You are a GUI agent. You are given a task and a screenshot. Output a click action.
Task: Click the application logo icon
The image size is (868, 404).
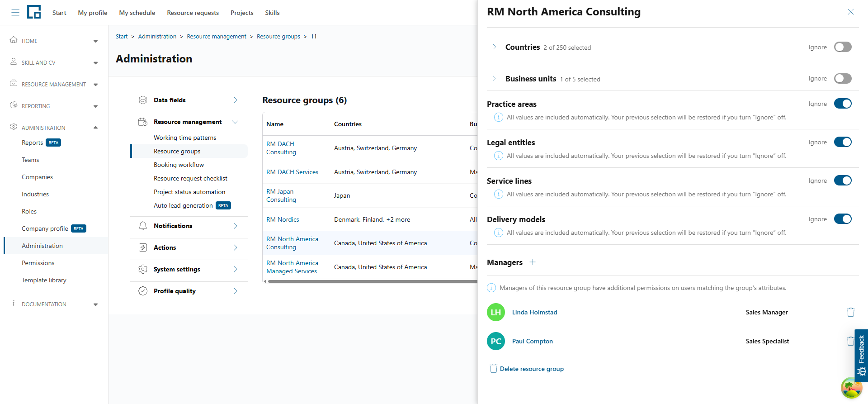click(x=34, y=12)
